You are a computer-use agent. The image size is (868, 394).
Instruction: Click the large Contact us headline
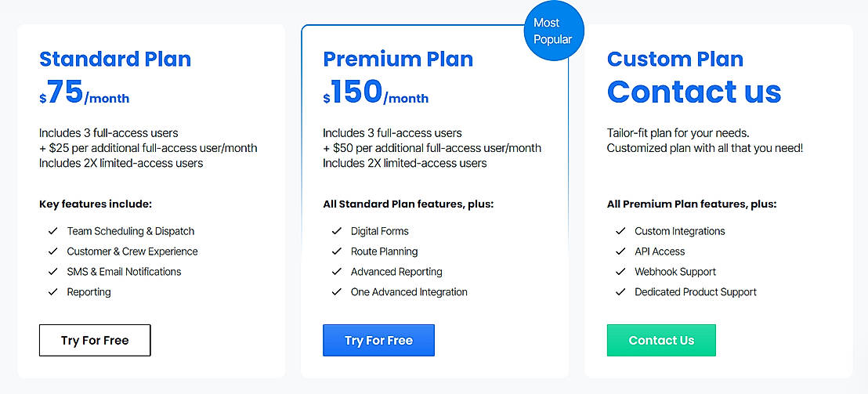[694, 92]
